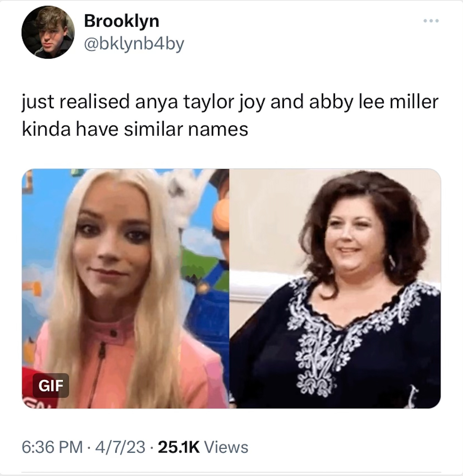
Task: Click the 6:36 PM timestamp
Action: click(x=52, y=447)
